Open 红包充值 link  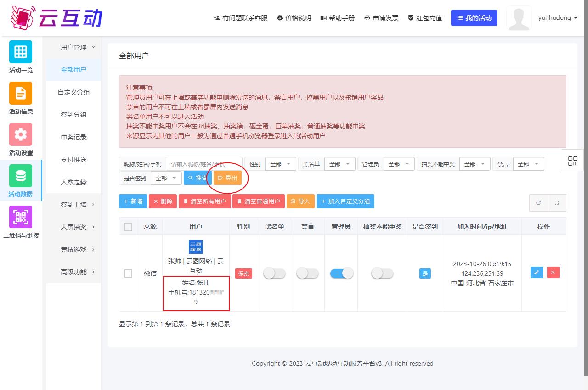point(425,18)
